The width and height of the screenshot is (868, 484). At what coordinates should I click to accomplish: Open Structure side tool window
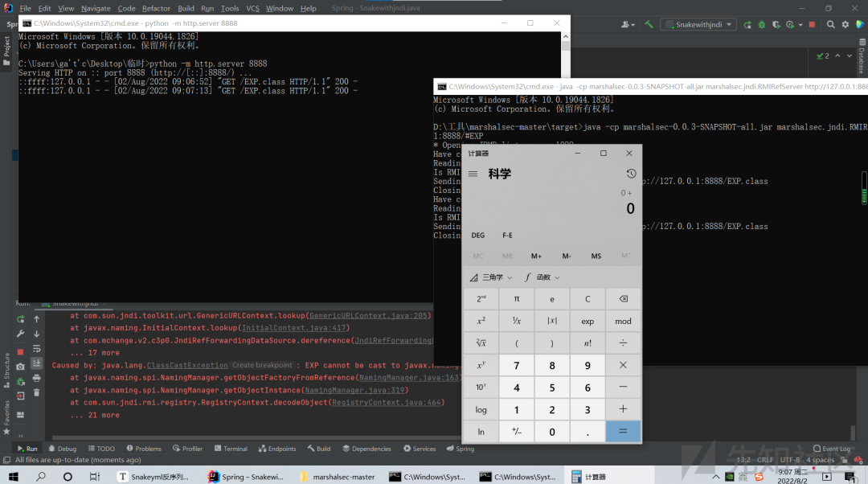(x=7, y=369)
